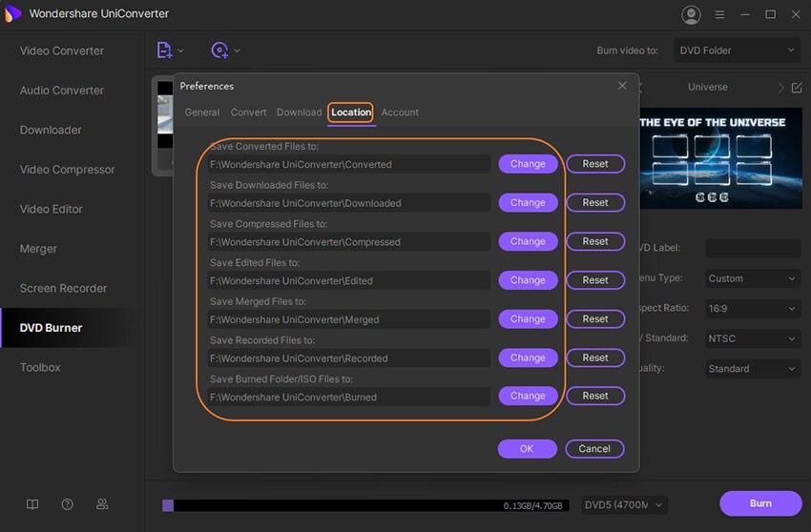Change the Downloaded files location
This screenshot has height=532, width=811.
coord(528,203)
